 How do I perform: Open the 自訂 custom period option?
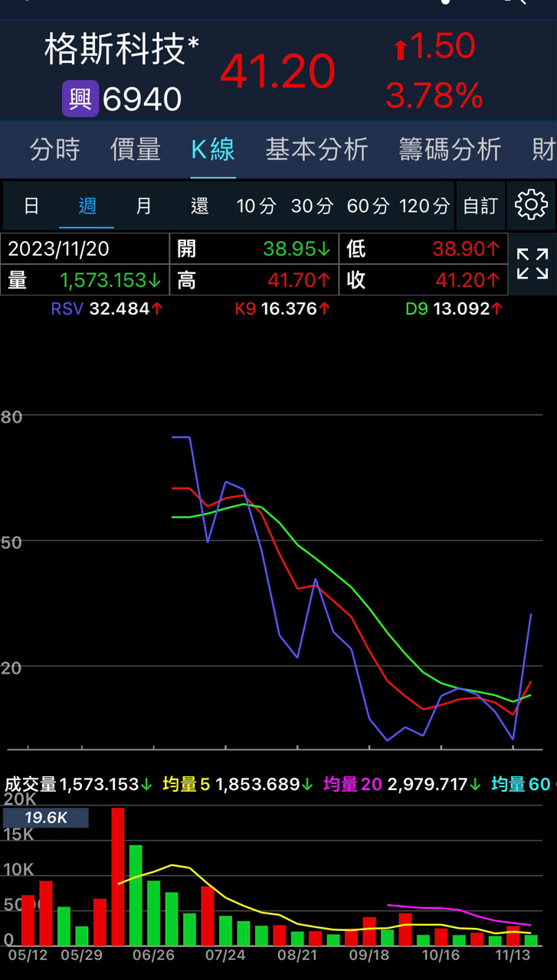[480, 206]
